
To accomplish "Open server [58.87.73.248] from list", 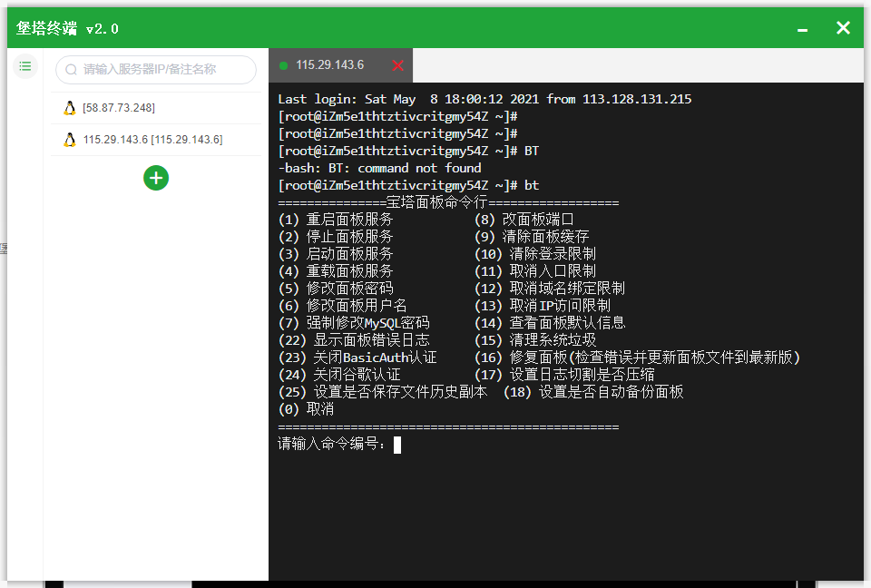I will point(156,108).
